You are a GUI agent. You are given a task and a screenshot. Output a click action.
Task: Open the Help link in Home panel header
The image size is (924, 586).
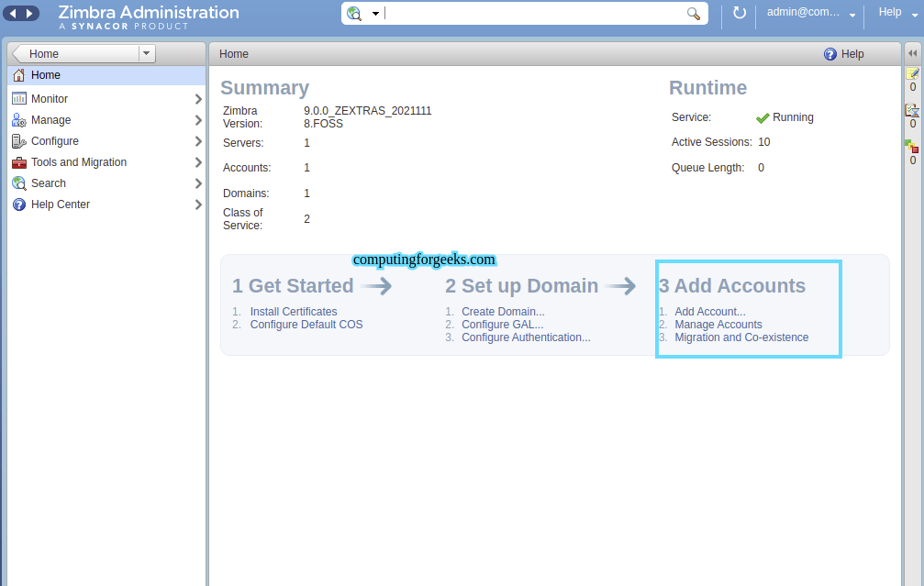coord(852,54)
